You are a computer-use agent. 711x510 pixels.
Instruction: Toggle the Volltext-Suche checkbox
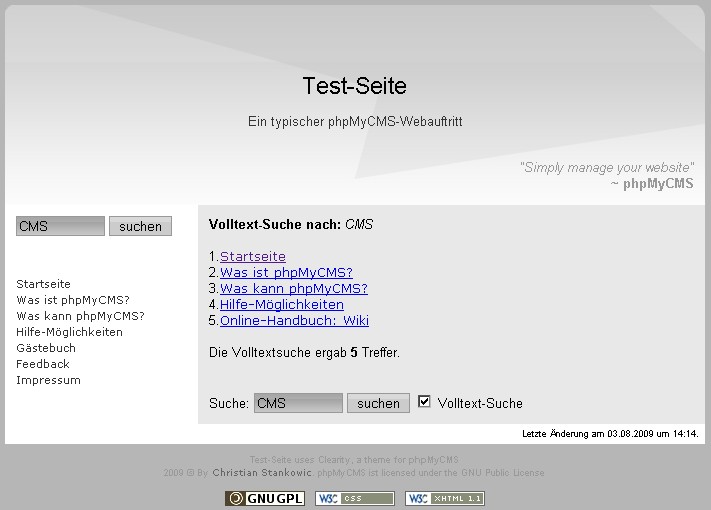425,402
